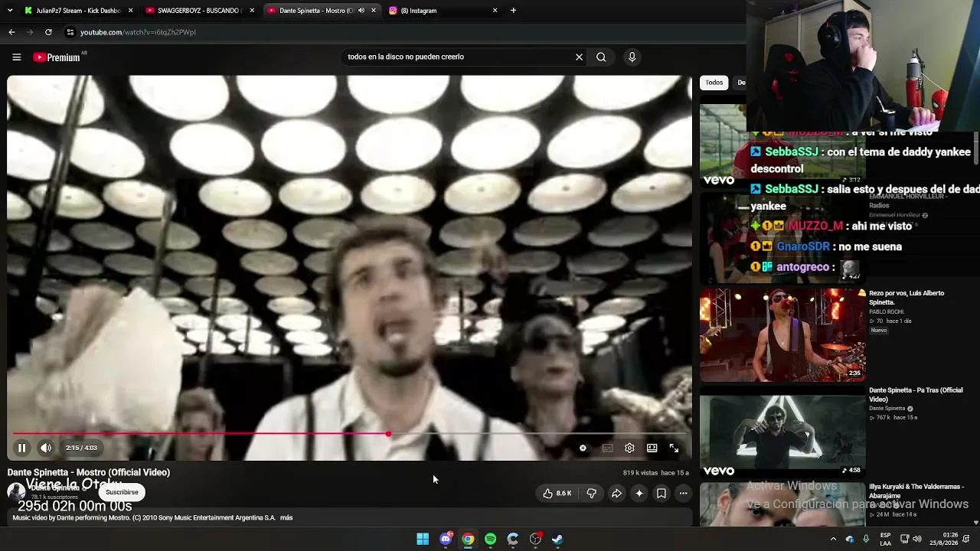
Task: Open Spotify from the taskbar
Action: [490, 539]
